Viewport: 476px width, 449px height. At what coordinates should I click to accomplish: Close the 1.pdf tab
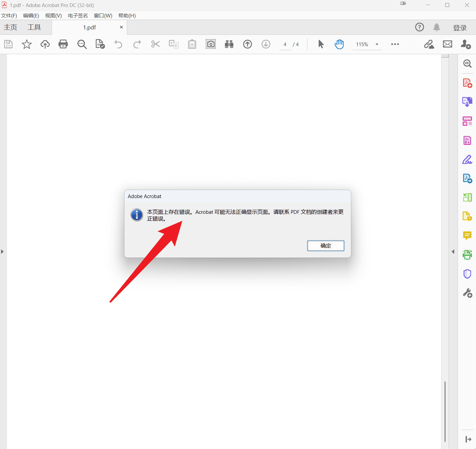pos(121,27)
